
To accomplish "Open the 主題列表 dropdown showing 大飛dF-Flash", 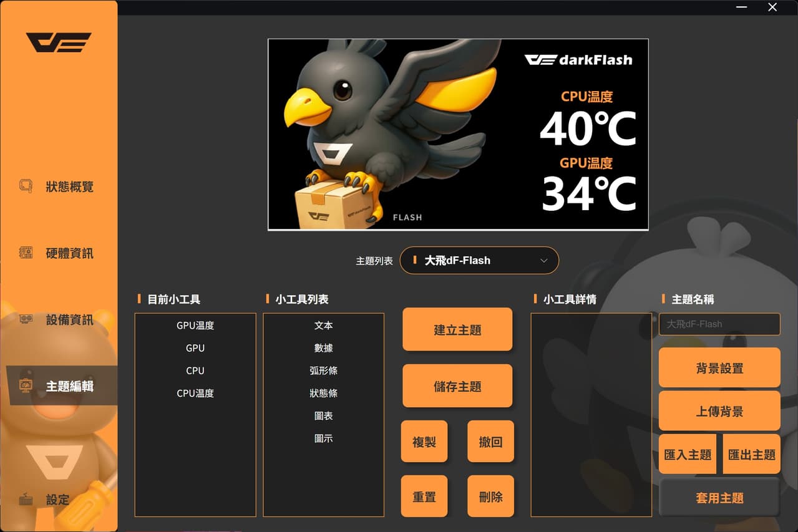I will click(479, 260).
